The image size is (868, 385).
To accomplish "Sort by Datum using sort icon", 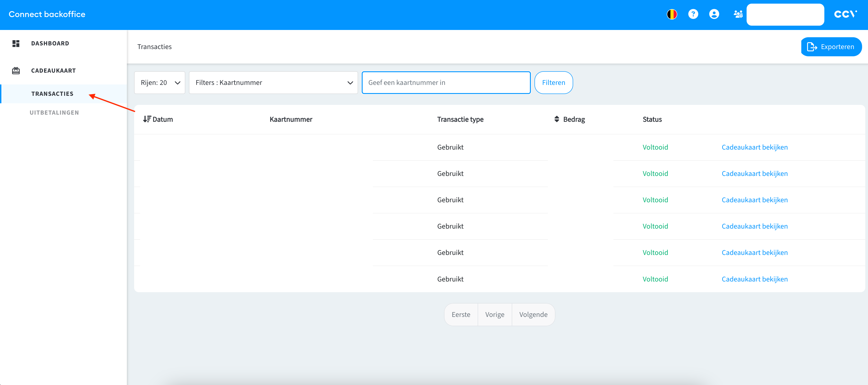I will click(147, 119).
